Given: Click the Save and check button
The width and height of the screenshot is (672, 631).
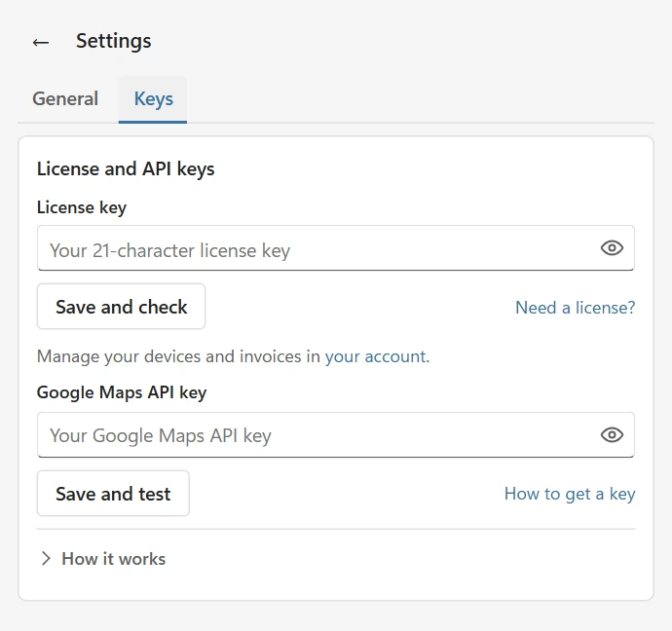Looking at the screenshot, I should pos(122,307).
